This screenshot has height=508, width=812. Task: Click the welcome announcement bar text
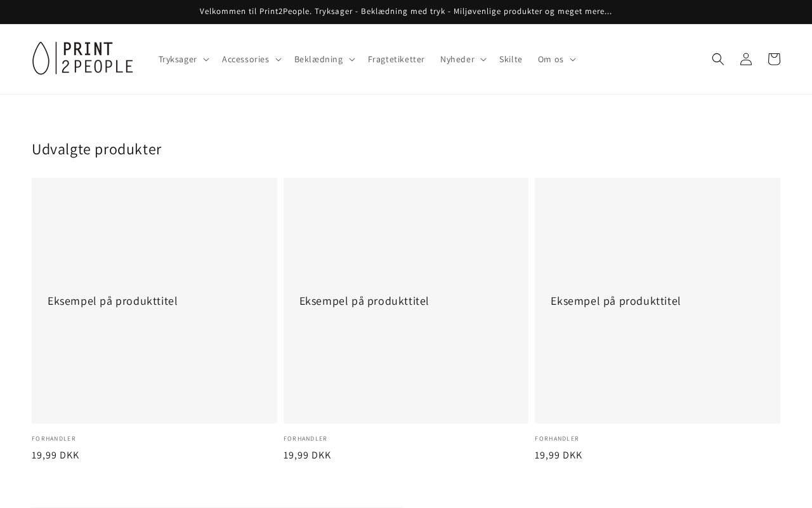[x=406, y=11]
